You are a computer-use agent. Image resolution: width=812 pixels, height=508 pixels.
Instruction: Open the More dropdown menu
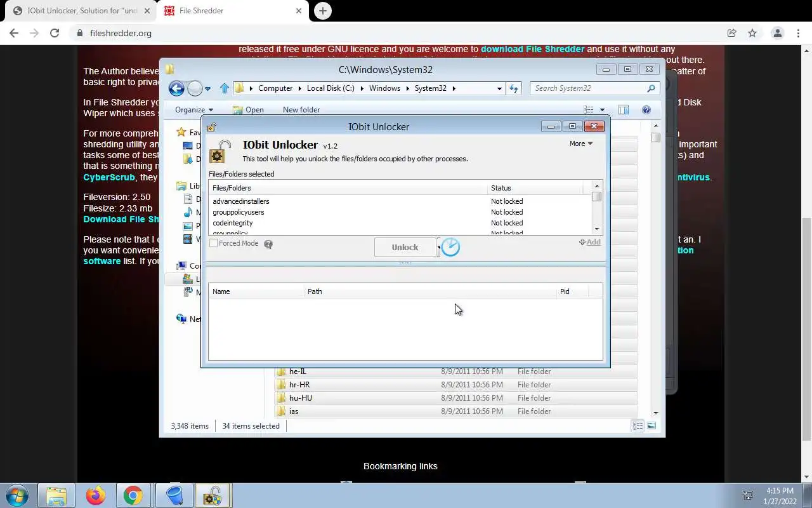click(x=581, y=144)
